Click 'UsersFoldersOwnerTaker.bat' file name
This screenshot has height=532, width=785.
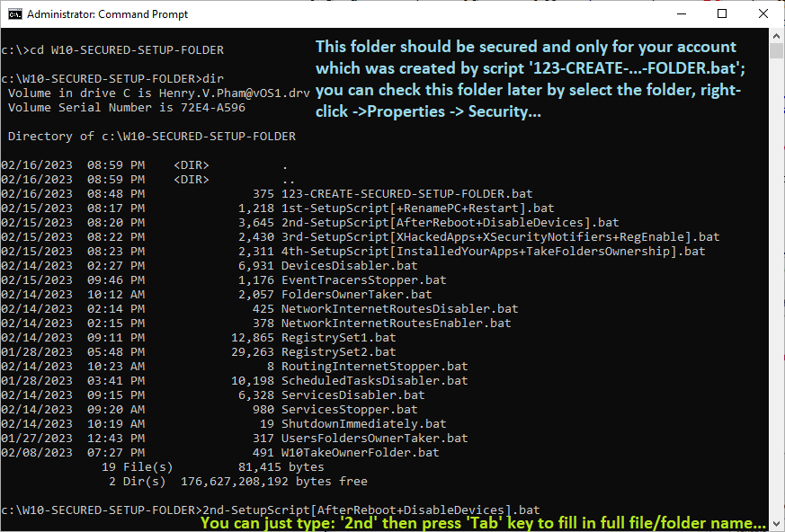point(374,439)
